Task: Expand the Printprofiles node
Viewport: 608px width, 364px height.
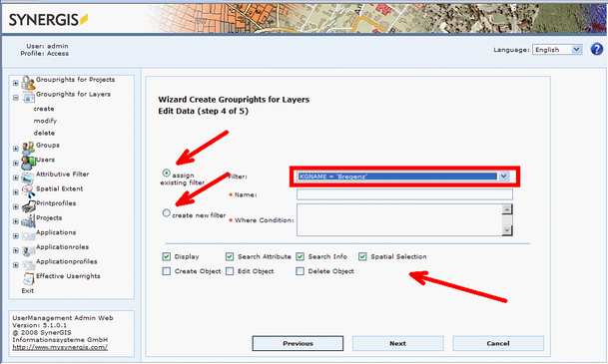Action: click(16, 206)
